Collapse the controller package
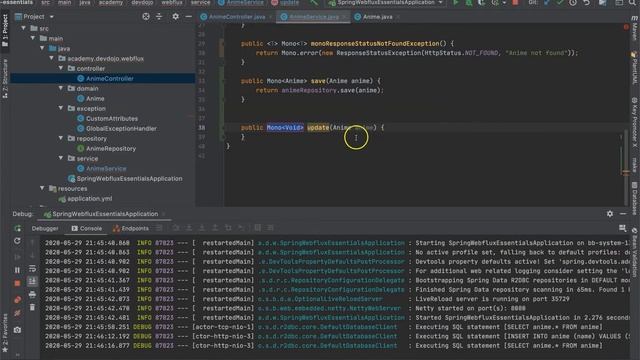This screenshot has height=360, width=640. tap(61, 68)
